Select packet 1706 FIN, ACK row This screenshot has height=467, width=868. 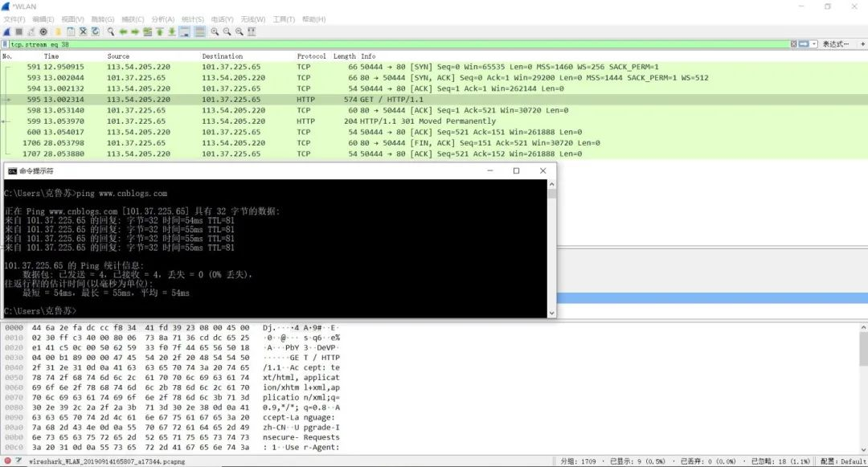pos(434,143)
